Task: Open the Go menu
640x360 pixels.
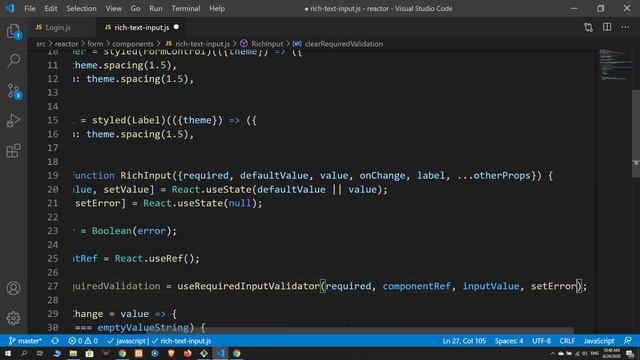Action: click(135, 9)
